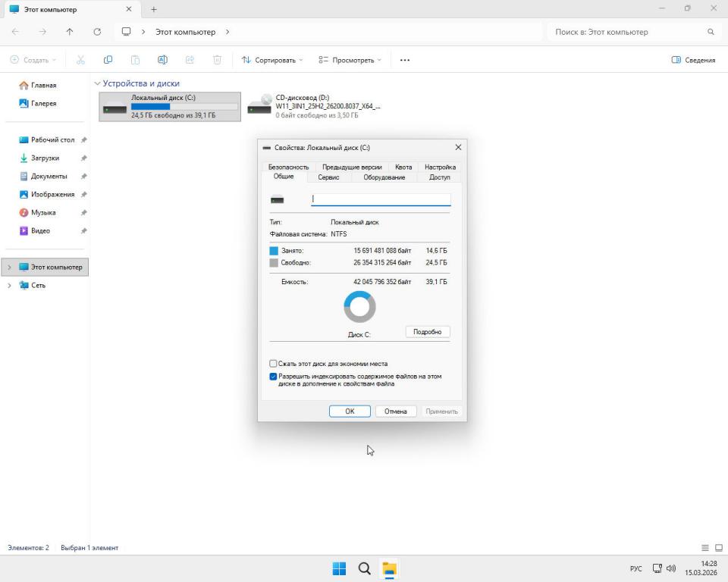The width and height of the screenshot is (728, 582).
Task: Click the taskbar Search magnifier icon
Action: 364,568
